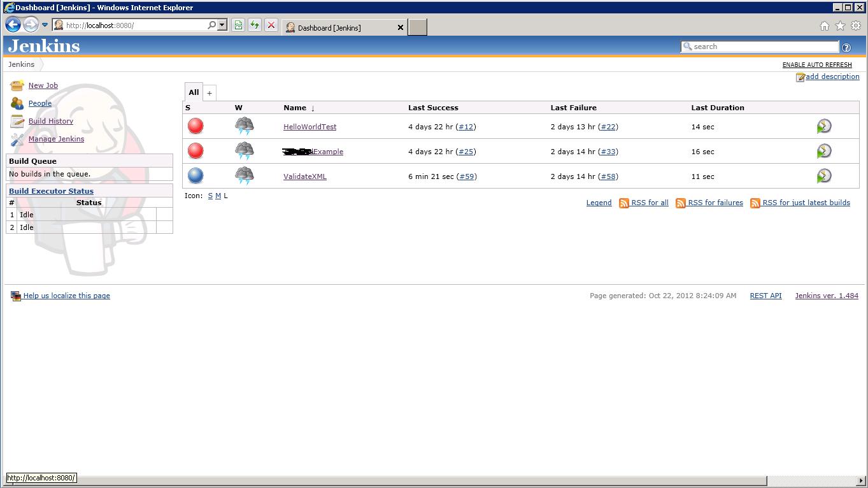This screenshot has height=488, width=868.
Task: Open Help us localize this page link
Action: point(66,296)
